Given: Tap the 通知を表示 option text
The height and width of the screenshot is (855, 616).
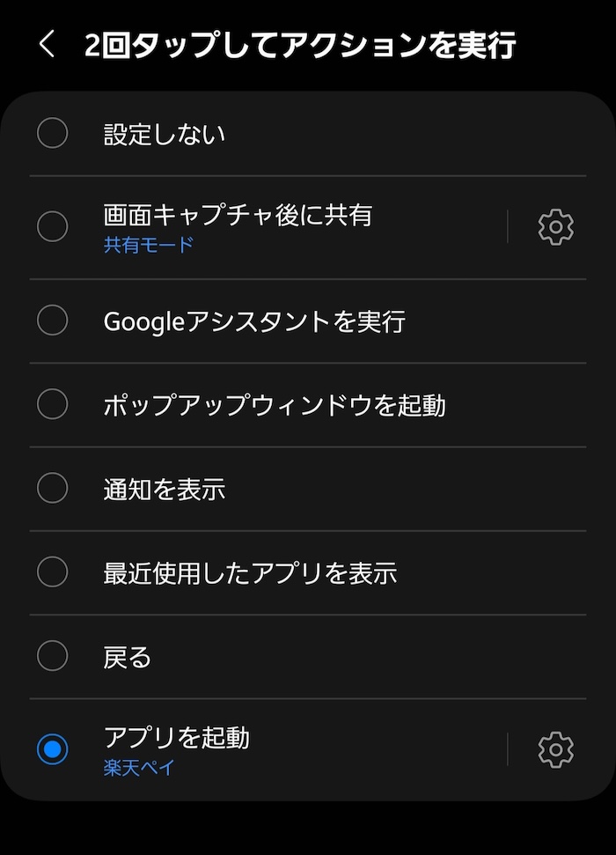Looking at the screenshot, I should (x=164, y=489).
